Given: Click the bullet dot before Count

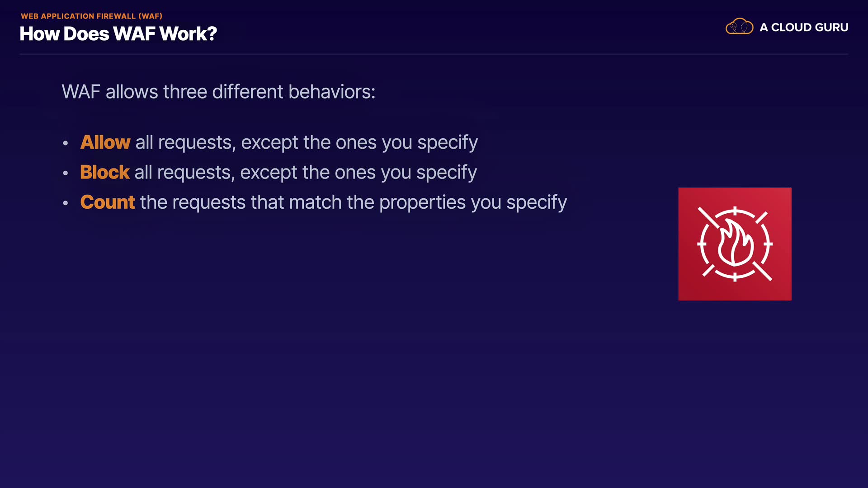Looking at the screenshot, I should [66, 203].
